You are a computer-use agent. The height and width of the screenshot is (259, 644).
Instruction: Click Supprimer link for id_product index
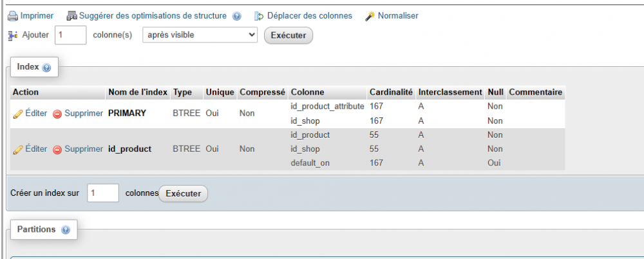click(x=84, y=149)
